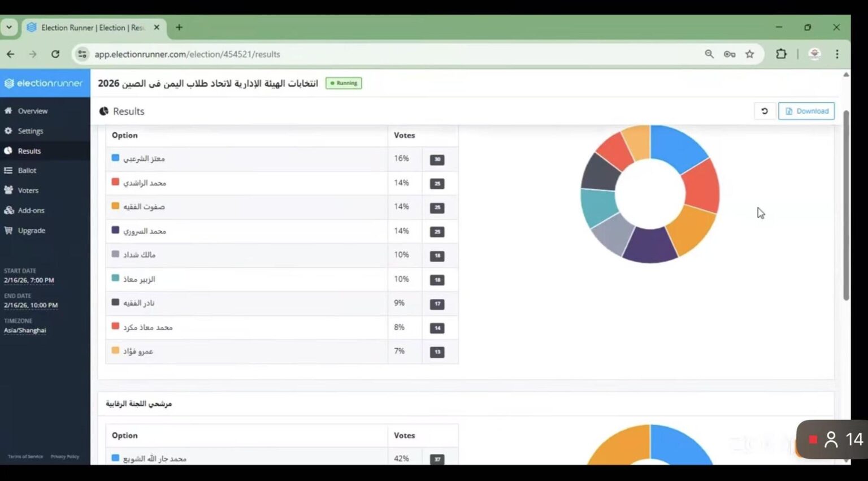Click the Upgrade cart item
The image size is (868, 481).
pos(31,231)
